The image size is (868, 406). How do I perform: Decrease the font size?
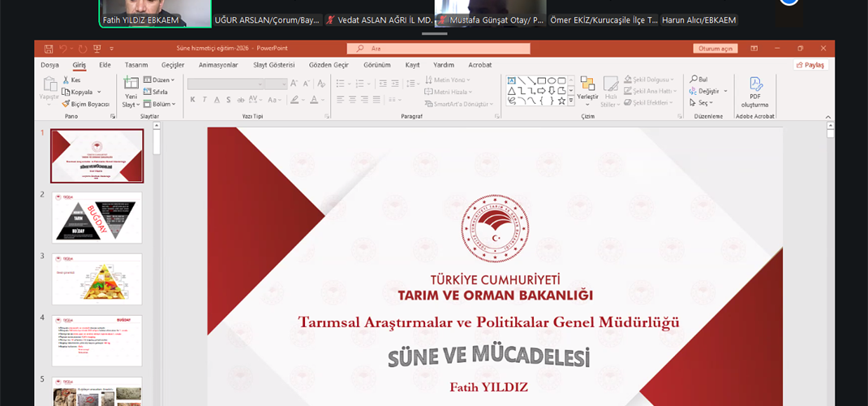(306, 84)
